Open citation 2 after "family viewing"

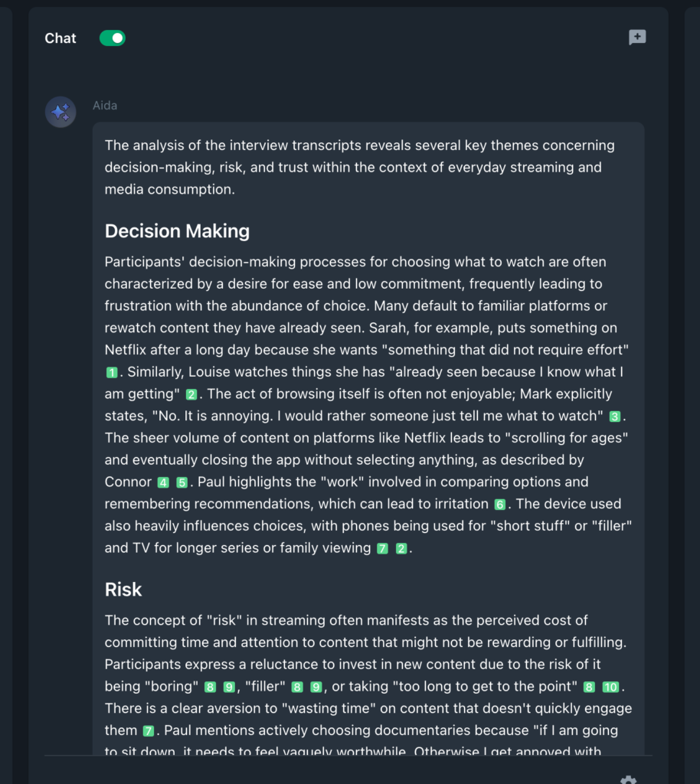(401, 549)
